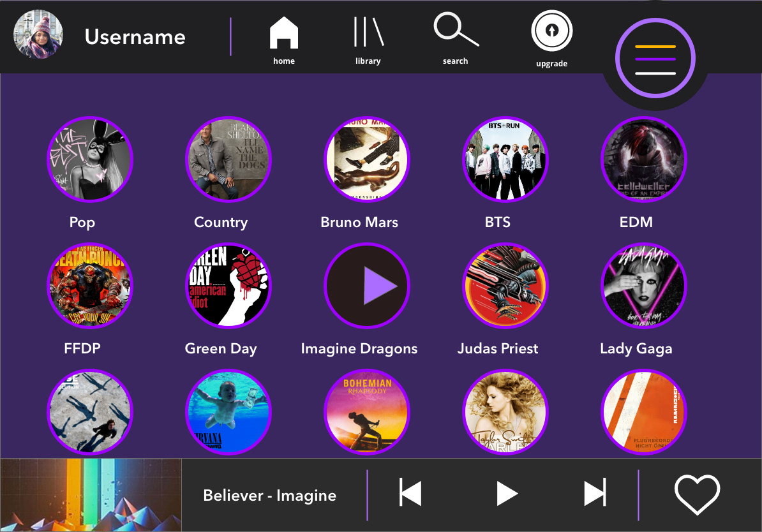Skip to next track

(595, 493)
